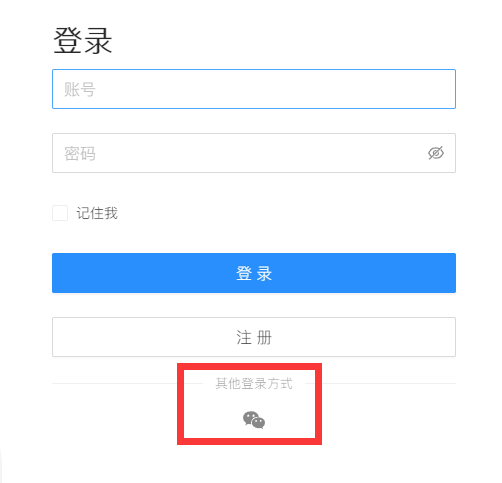Image resolution: width=502 pixels, height=483 pixels.
Task: Focus the 密码 password input field
Action: click(x=254, y=153)
